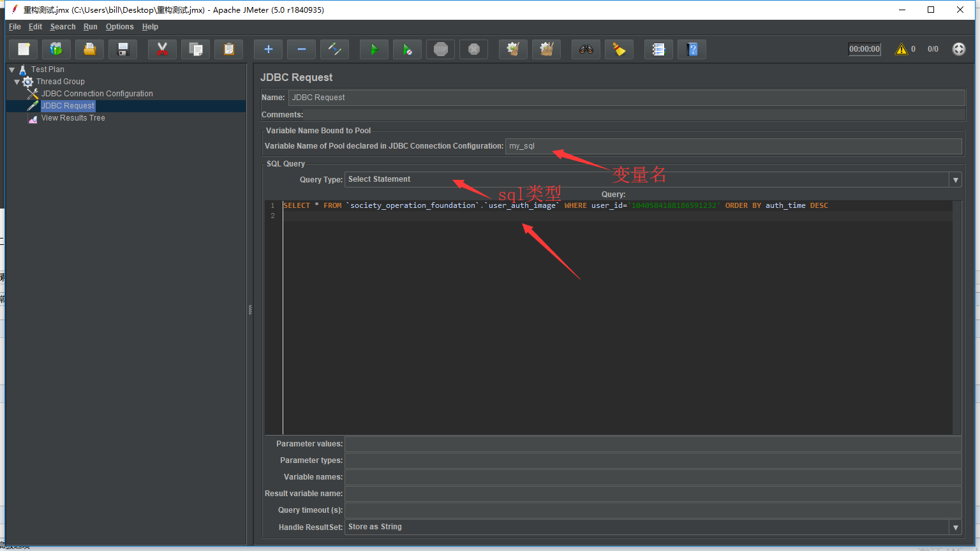Viewport: 980px width, 551px height.
Task: Open Search with binoculars icon
Action: pyautogui.click(x=586, y=49)
